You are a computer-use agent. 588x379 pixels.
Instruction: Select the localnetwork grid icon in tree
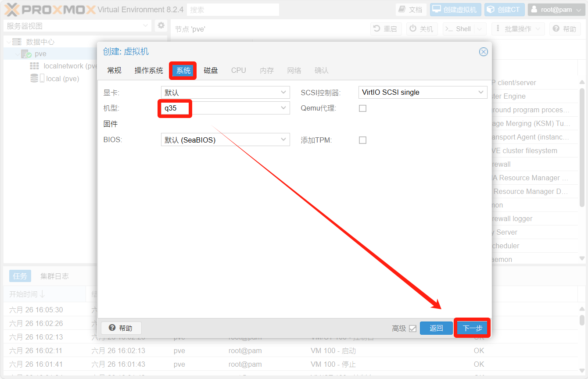tap(34, 66)
